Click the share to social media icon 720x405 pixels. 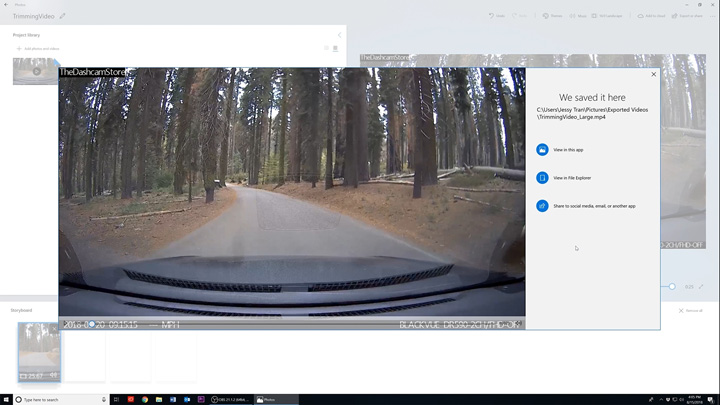click(x=542, y=206)
